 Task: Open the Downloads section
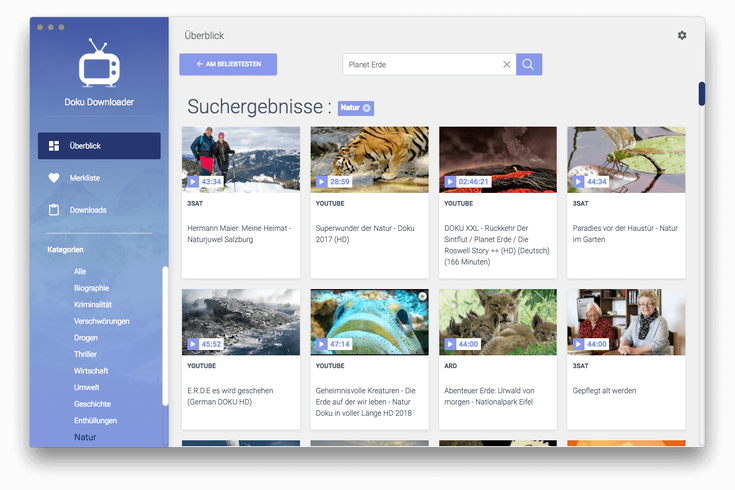88,210
